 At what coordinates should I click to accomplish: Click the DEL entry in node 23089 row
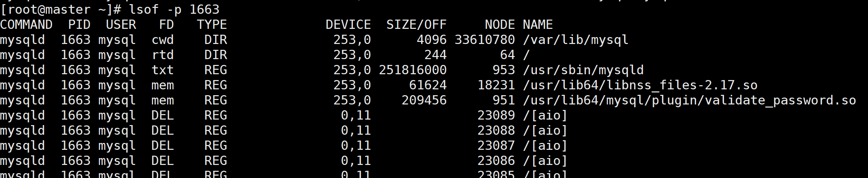coord(163,115)
